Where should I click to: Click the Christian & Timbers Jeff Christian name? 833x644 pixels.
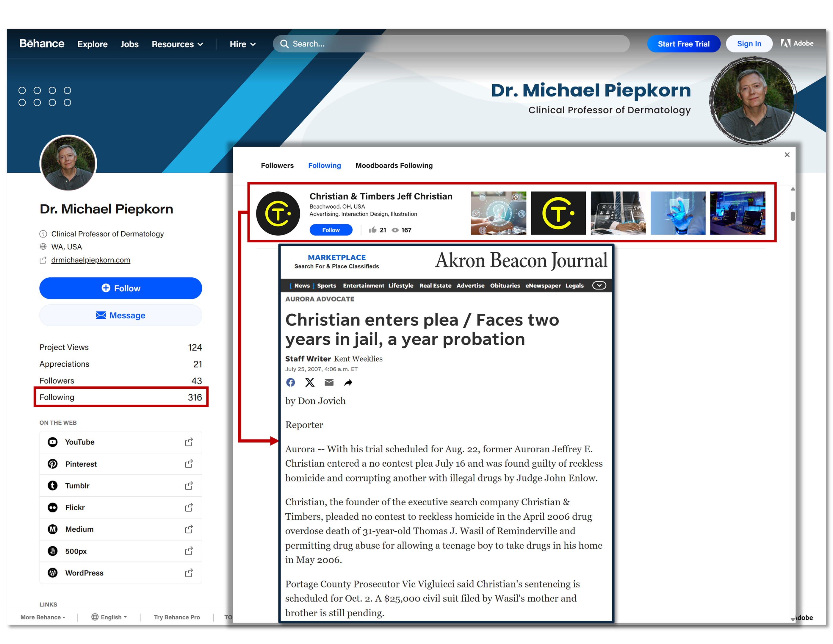(x=381, y=196)
